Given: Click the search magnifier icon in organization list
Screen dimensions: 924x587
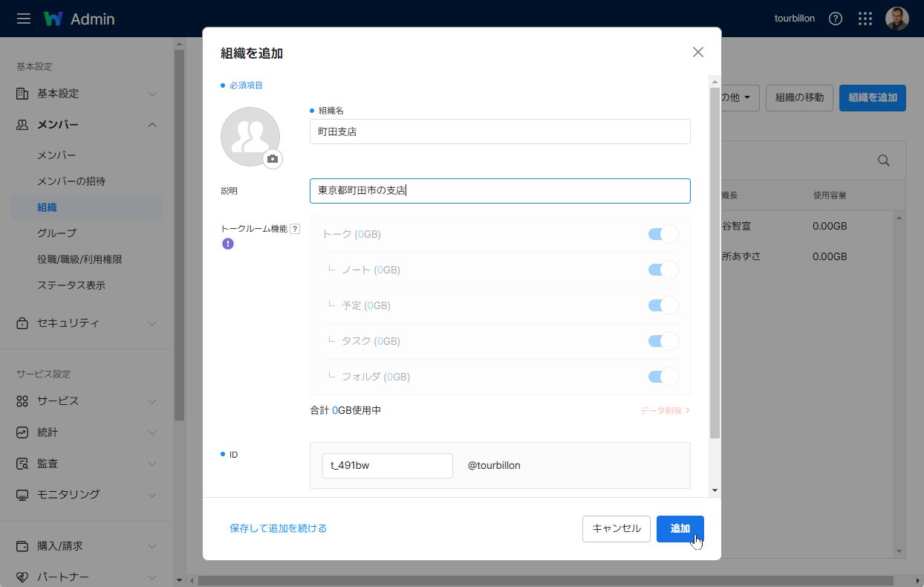Looking at the screenshot, I should pos(884,160).
